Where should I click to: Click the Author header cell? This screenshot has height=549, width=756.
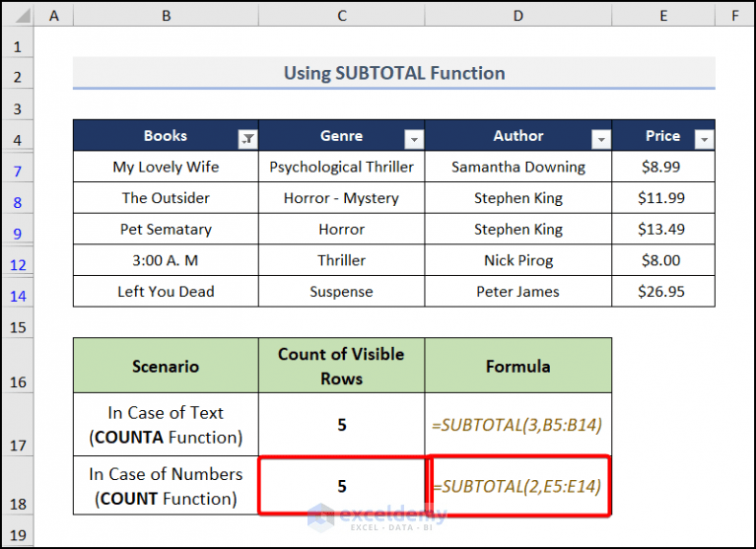click(518, 135)
